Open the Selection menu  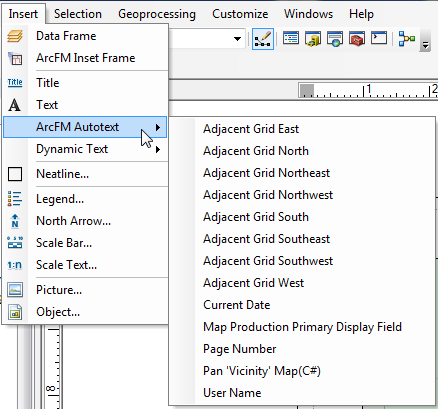78,14
